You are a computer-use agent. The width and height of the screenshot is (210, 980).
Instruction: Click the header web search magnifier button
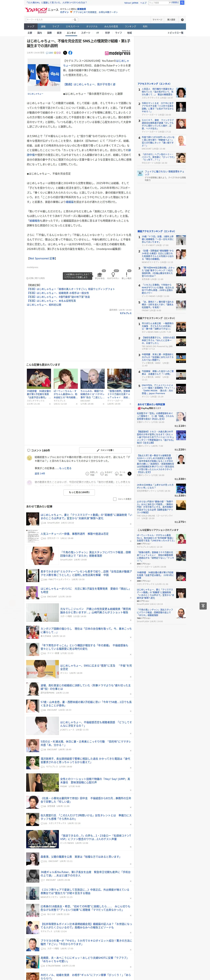[x=182, y=3]
